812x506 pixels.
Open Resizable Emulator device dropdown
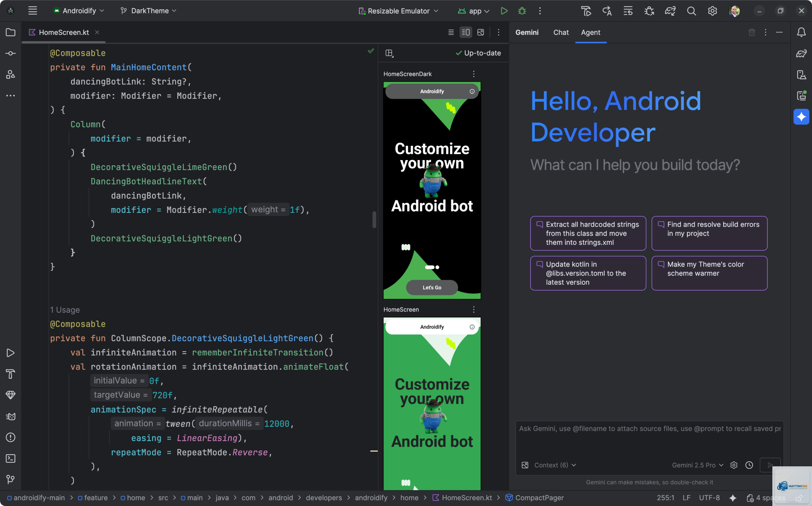(x=398, y=11)
